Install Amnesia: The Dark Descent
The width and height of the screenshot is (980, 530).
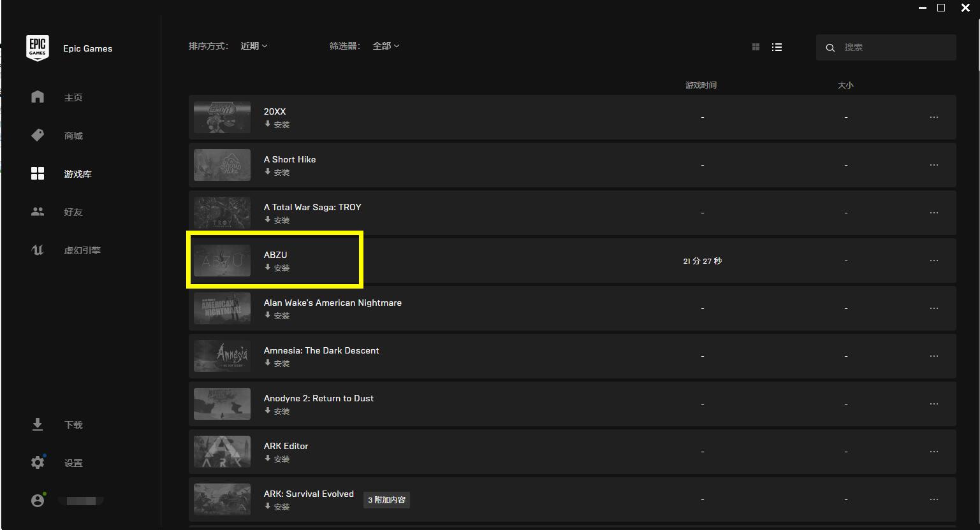click(277, 364)
